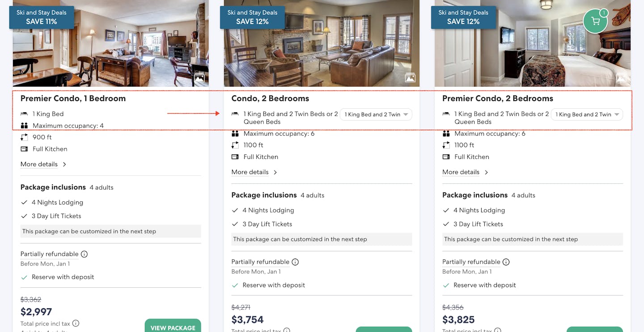Open photo gallery icon on Condo 2 Bedrooms image
Viewport: 644px width, 332px height.
410,78
